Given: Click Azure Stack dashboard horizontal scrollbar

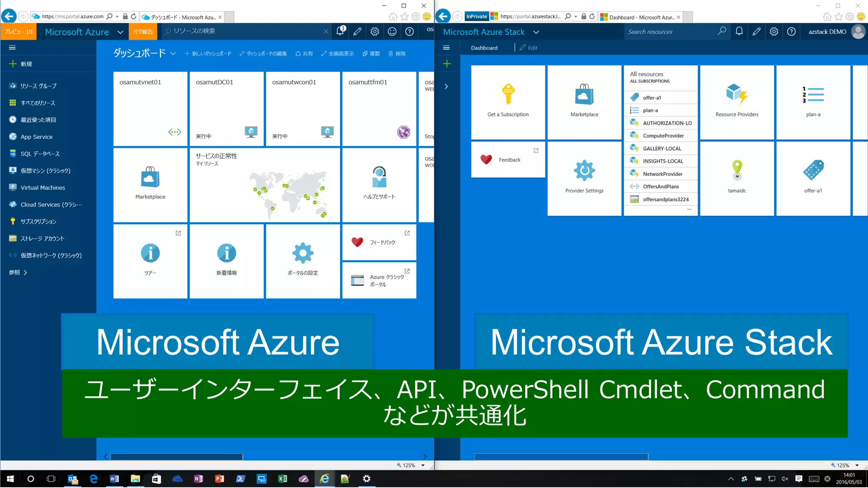Looking at the screenshot, I should coord(562,456).
